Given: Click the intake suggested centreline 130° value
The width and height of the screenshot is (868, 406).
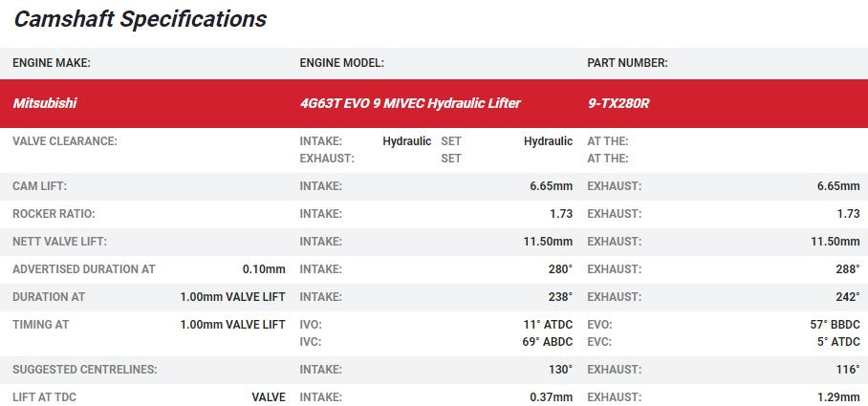Looking at the screenshot, I should [557, 369].
